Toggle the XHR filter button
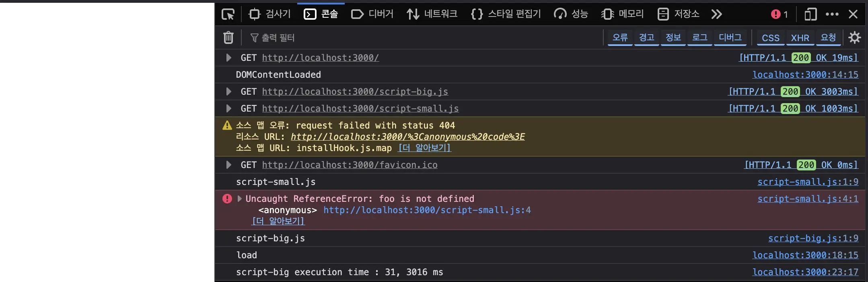Viewport: 868px width, 282px height. (800, 37)
